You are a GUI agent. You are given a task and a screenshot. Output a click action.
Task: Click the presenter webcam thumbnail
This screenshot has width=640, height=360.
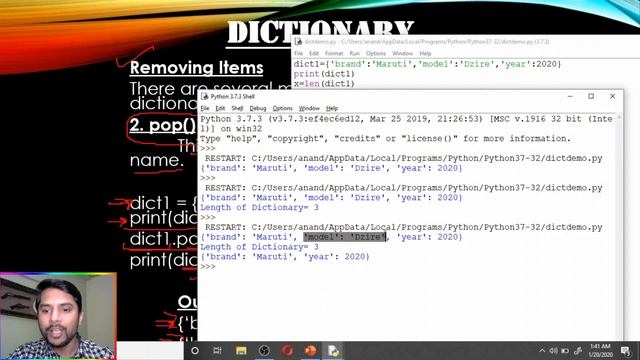pyautogui.click(x=58, y=316)
